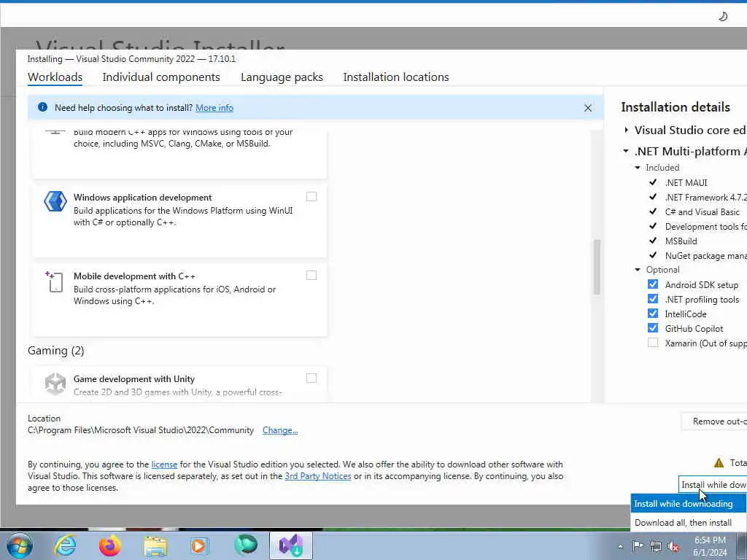Choose Install while downloading option
This screenshot has height=560, width=747.
pyautogui.click(x=689, y=504)
